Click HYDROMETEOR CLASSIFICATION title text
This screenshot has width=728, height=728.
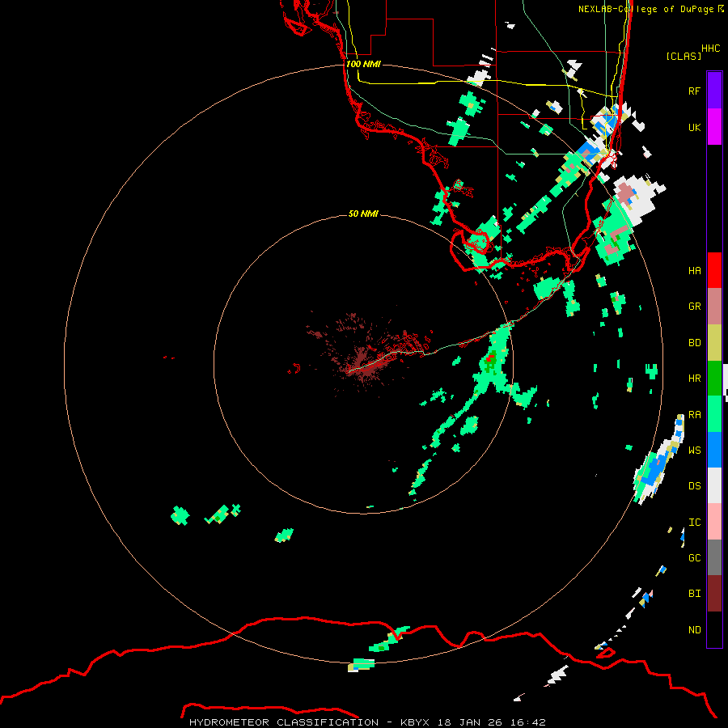click(x=284, y=722)
